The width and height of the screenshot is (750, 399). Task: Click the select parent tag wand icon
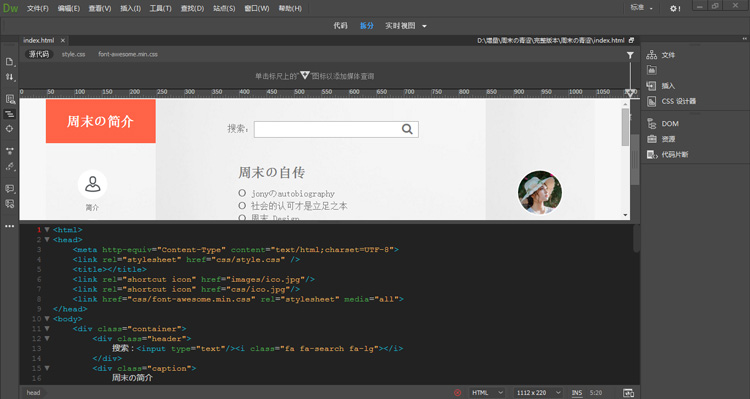coord(10,166)
